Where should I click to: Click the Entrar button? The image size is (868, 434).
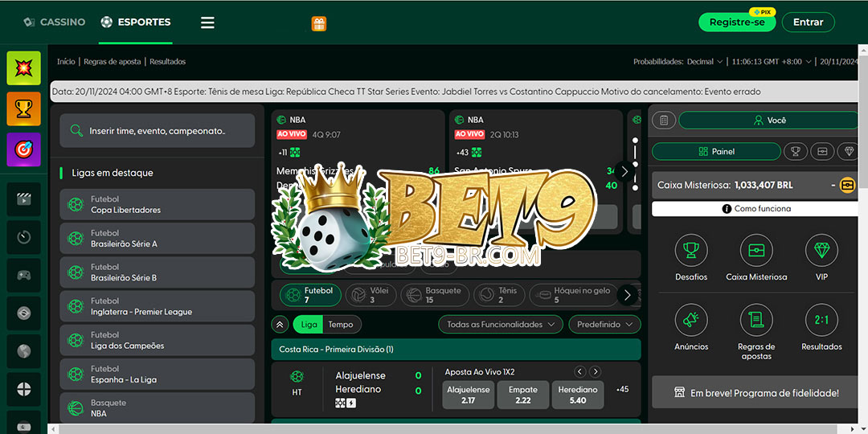pyautogui.click(x=809, y=23)
